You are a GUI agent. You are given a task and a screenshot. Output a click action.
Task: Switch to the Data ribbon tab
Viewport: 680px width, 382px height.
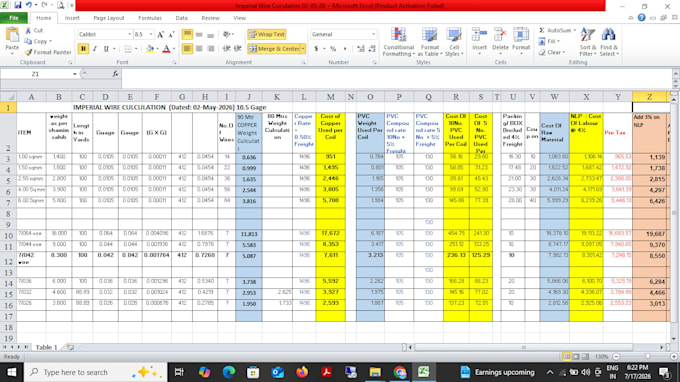181,18
